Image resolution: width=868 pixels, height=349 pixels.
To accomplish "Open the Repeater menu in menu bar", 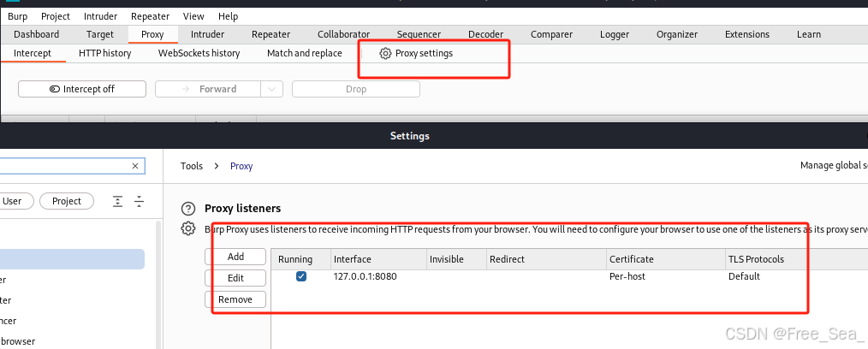I will (151, 16).
